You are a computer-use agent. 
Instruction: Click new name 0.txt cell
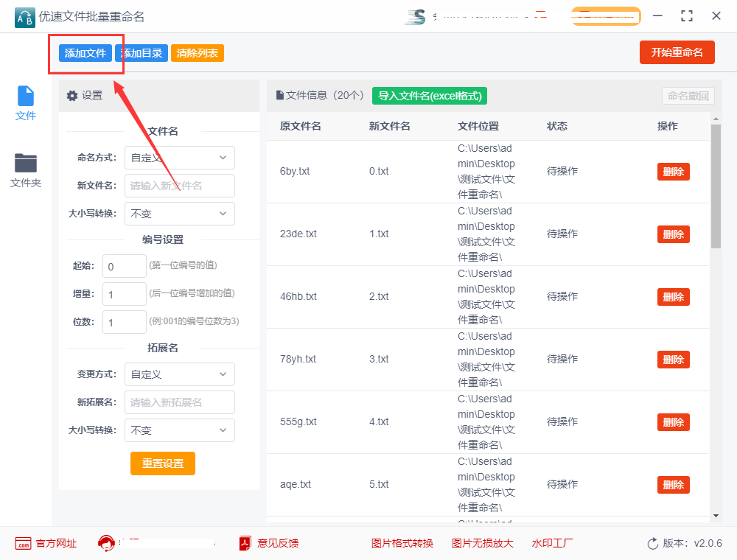(379, 171)
